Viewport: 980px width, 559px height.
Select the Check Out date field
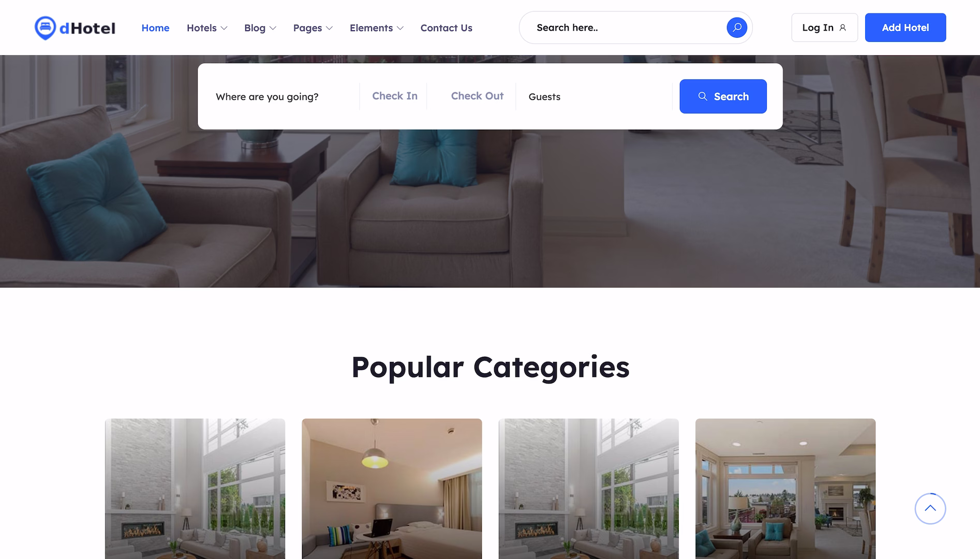click(477, 96)
